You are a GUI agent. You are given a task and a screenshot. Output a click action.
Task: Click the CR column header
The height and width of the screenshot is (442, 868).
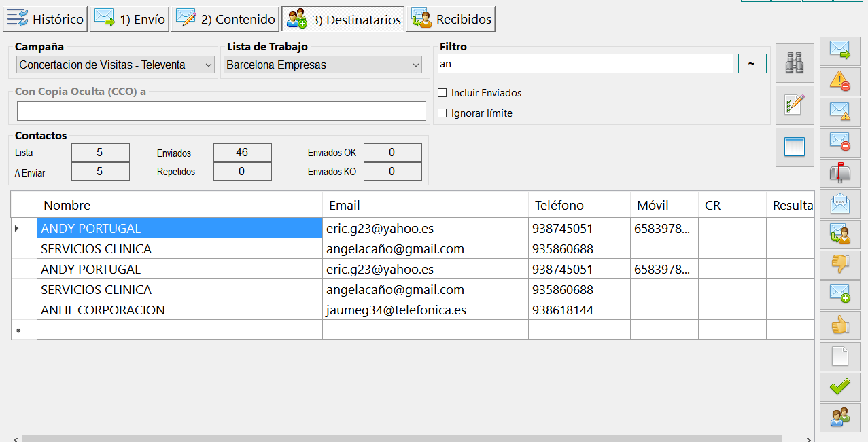tap(733, 205)
